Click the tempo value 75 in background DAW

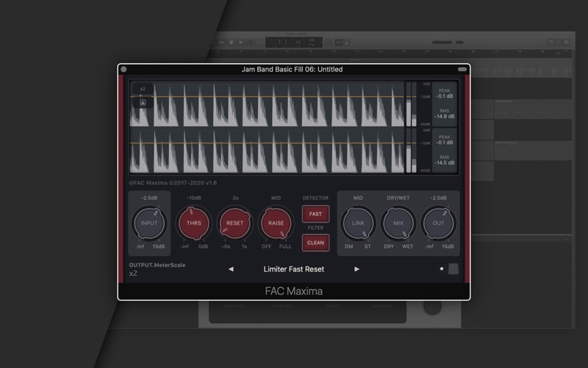click(x=298, y=43)
